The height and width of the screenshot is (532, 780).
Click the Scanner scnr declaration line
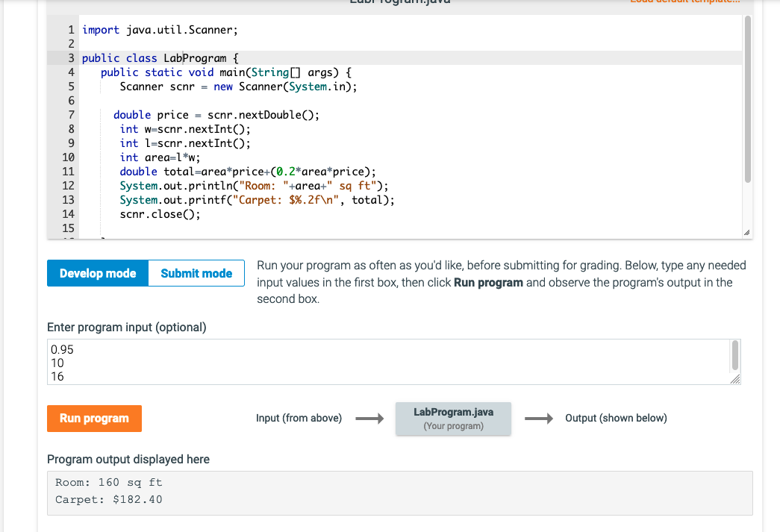(x=238, y=87)
